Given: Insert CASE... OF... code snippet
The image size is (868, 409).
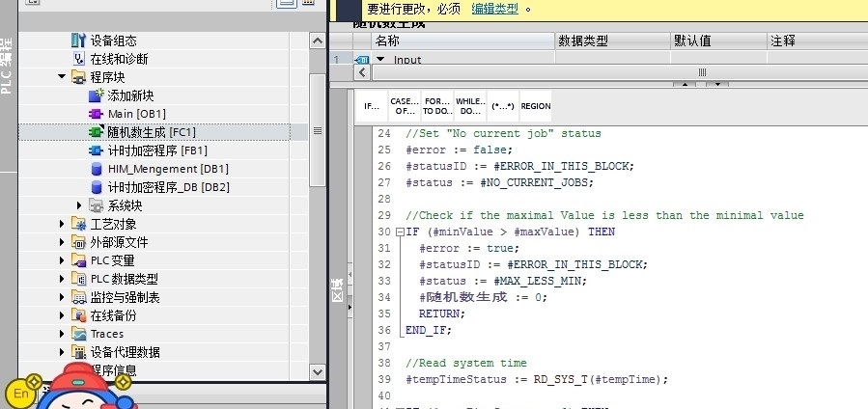Looking at the screenshot, I should [x=405, y=106].
